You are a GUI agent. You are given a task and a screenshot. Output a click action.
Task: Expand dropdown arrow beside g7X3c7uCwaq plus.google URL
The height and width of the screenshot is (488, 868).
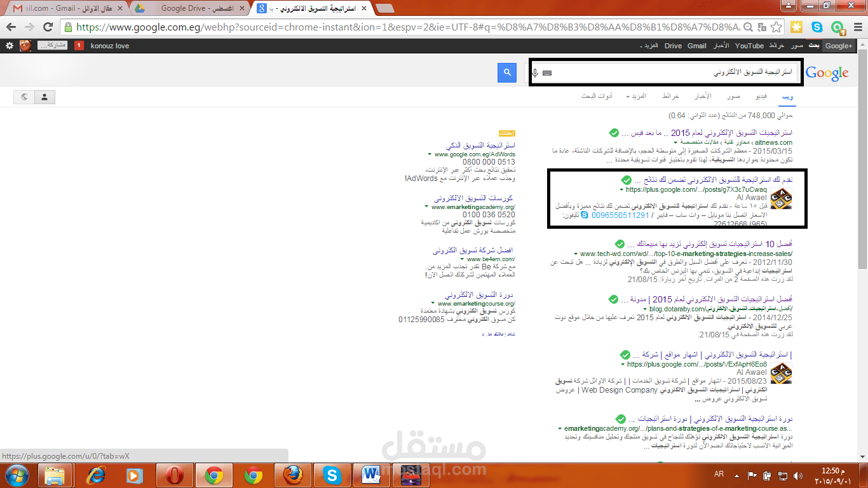[x=621, y=190]
